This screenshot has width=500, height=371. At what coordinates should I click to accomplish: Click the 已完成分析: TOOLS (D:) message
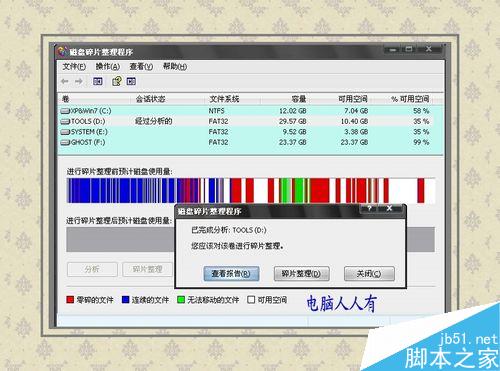(x=229, y=230)
